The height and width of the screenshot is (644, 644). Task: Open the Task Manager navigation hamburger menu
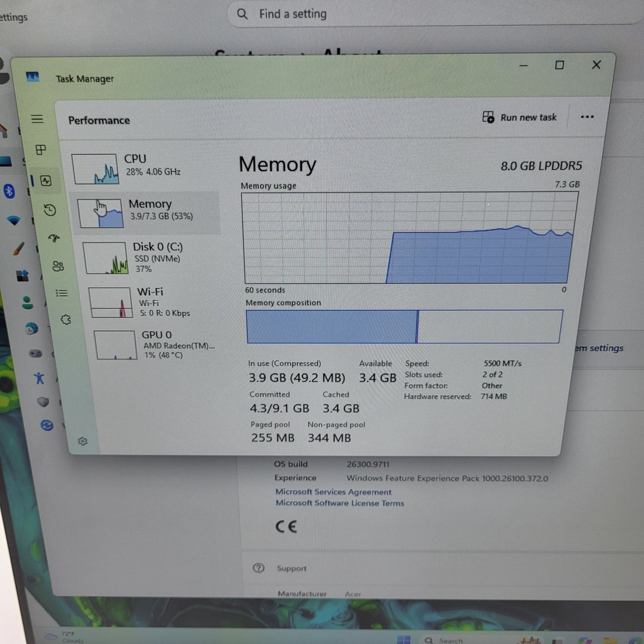click(x=37, y=119)
